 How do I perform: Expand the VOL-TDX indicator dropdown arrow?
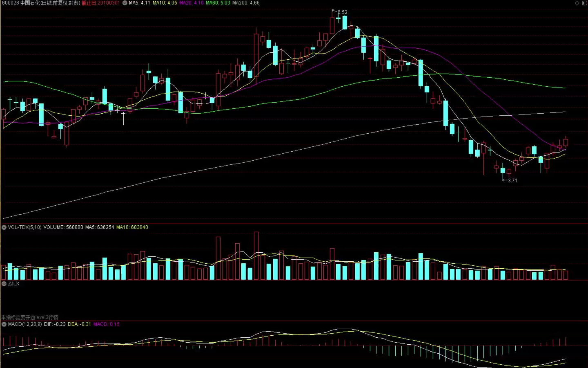click(x=4, y=227)
